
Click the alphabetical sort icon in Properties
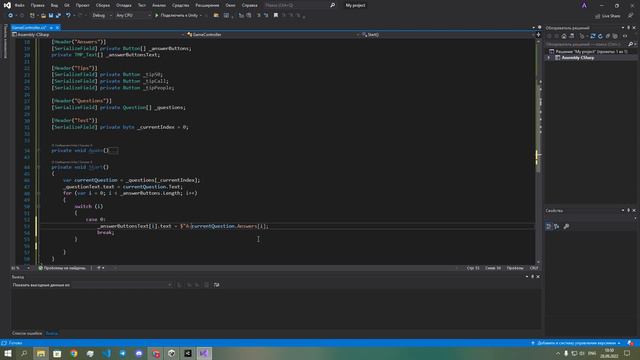click(x=557, y=227)
